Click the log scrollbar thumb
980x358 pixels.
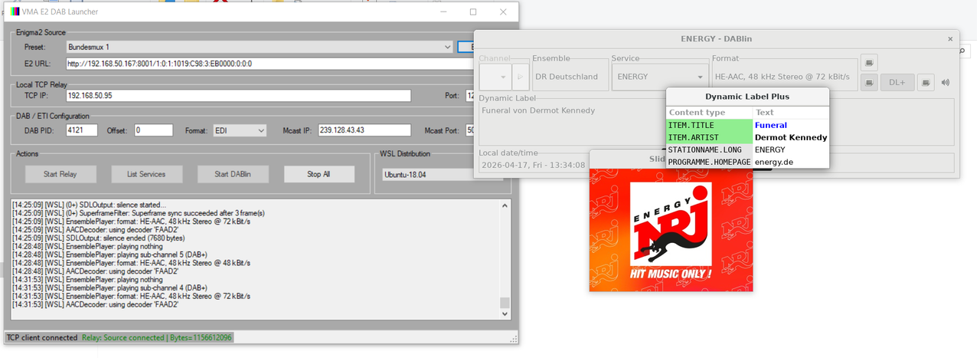pyautogui.click(x=504, y=303)
